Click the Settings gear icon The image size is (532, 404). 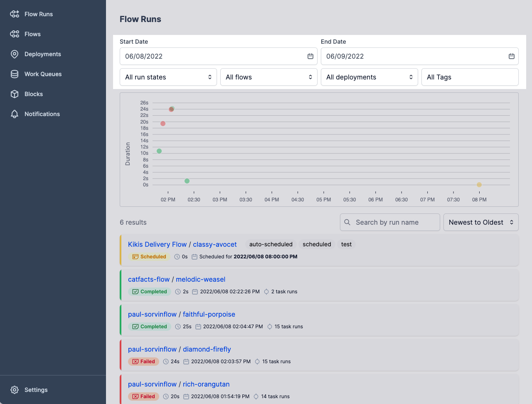pos(15,390)
